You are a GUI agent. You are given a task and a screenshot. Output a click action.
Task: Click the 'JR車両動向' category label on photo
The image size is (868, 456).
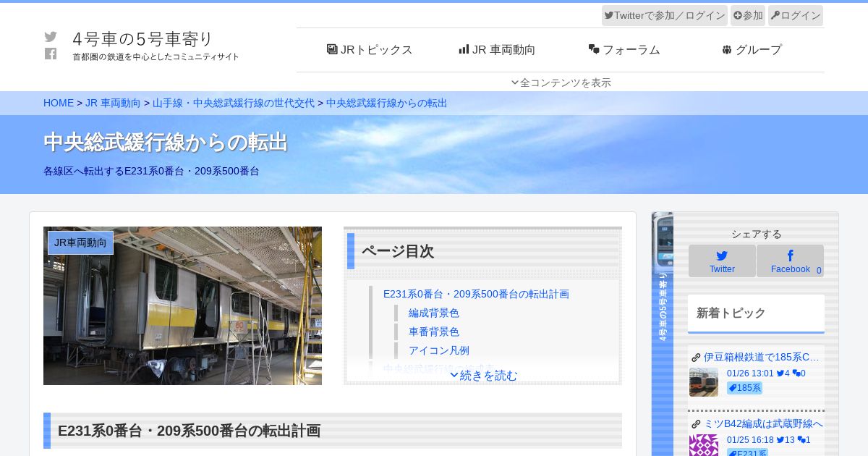coord(80,242)
